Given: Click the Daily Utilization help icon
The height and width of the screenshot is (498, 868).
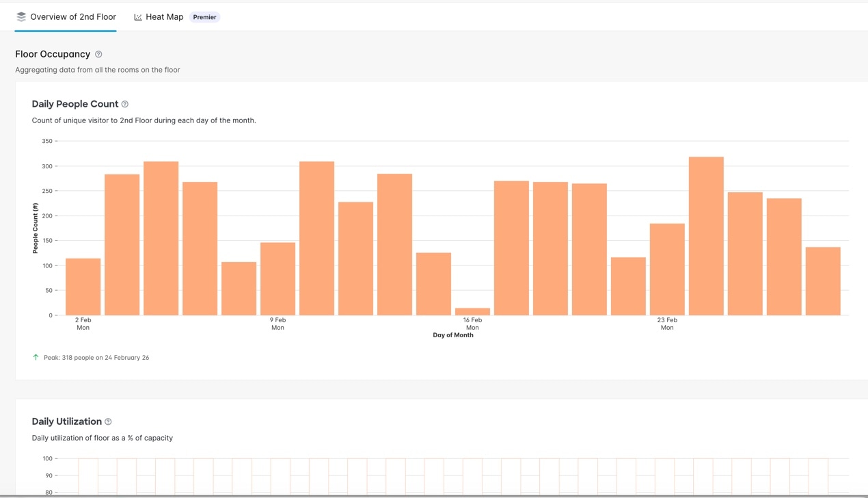Looking at the screenshot, I should (108, 421).
